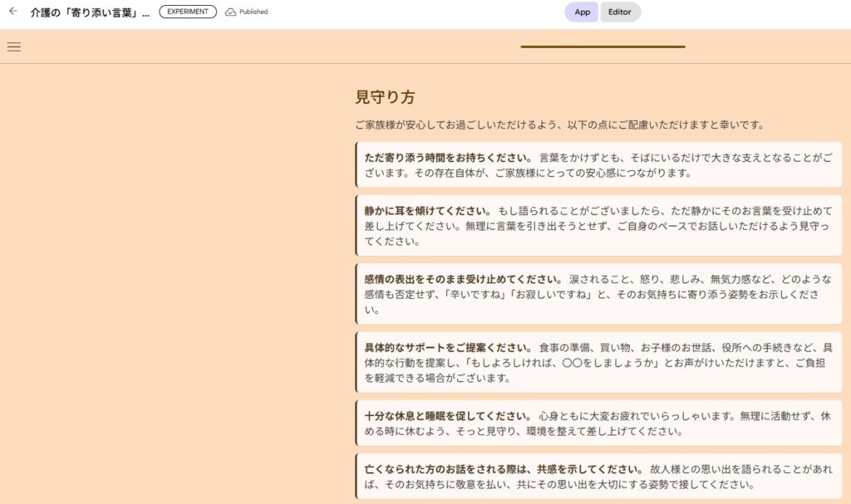This screenshot has height=504, width=851.
Task: Click the app title 介護の「寄り添い言葉」
Action: (x=90, y=12)
